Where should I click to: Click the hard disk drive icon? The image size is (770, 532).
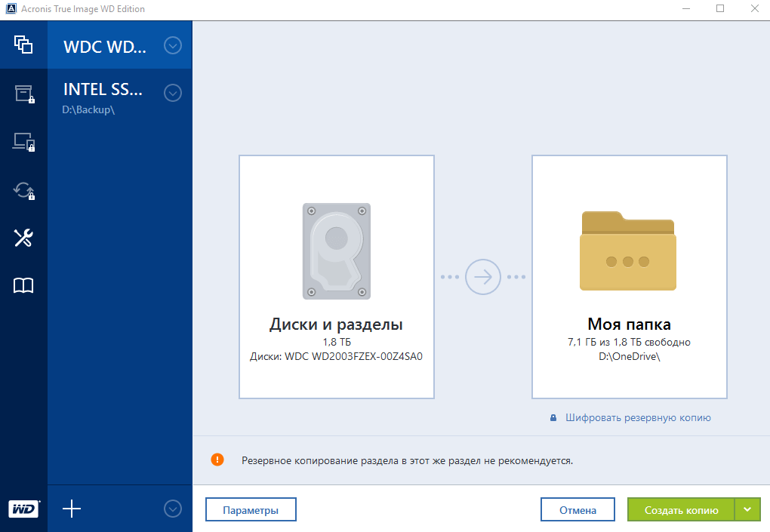point(337,251)
